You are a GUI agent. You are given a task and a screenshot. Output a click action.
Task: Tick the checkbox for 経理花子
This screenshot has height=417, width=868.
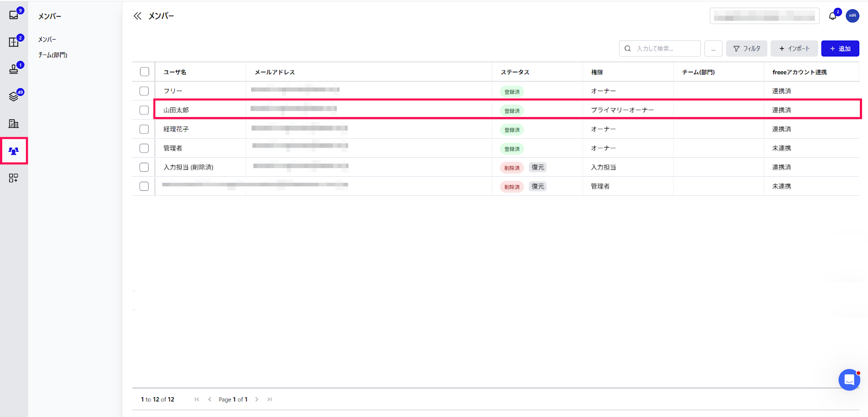pyautogui.click(x=144, y=129)
